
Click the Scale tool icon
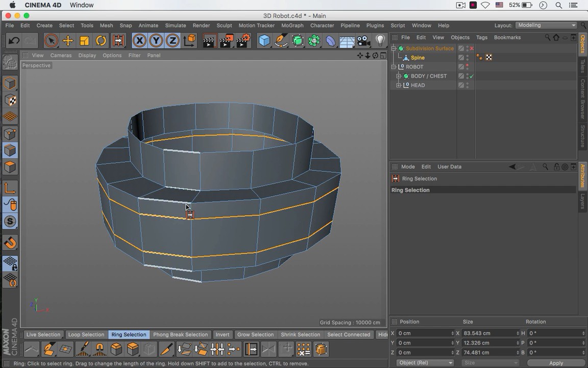point(84,41)
